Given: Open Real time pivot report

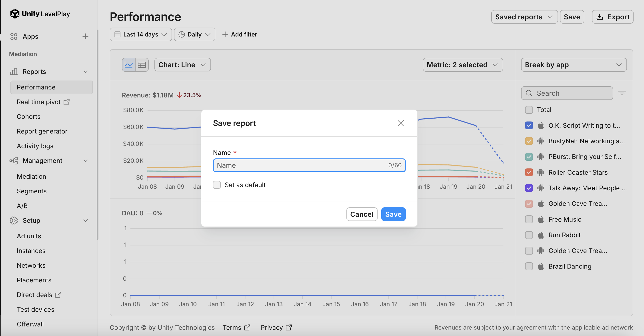Looking at the screenshot, I should 43,102.
